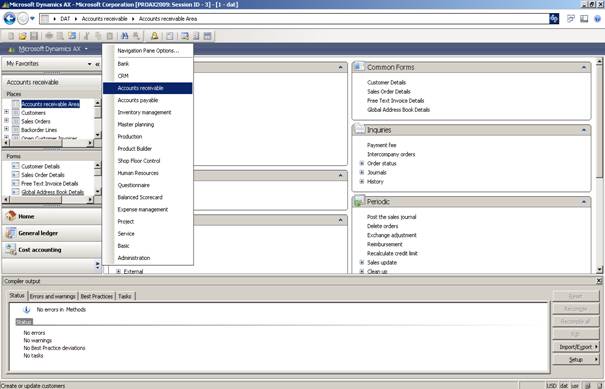Expand History under Inquiries

pyautogui.click(x=362, y=181)
